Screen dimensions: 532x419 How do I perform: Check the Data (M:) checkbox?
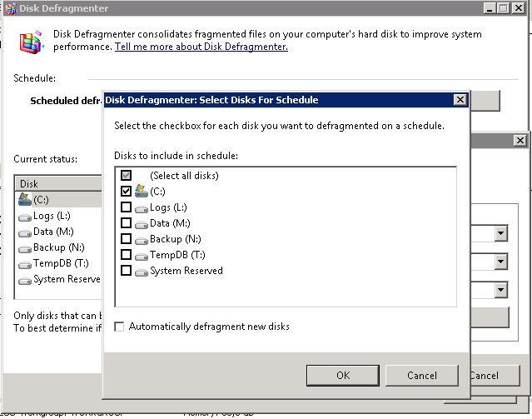coord(126,222)
